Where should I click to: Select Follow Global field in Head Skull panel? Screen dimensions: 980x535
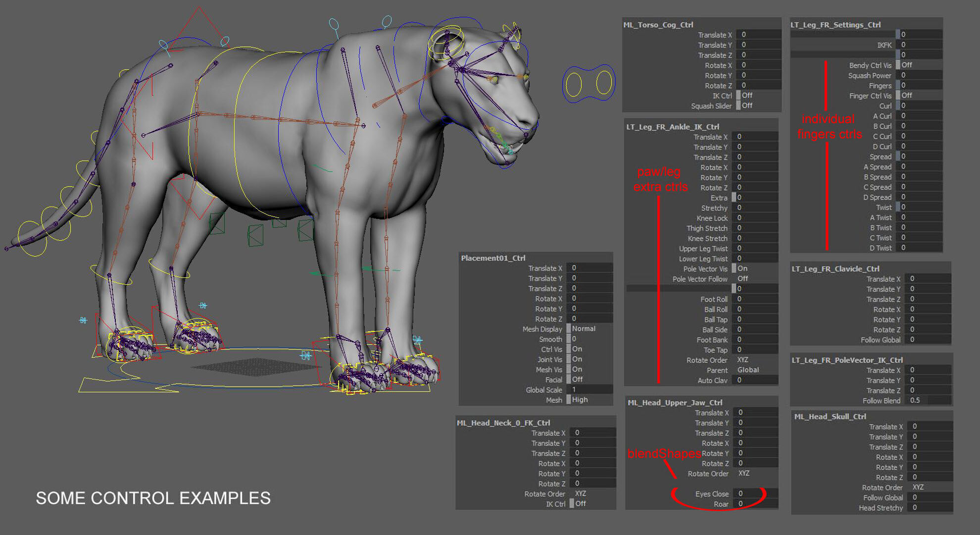930,497
